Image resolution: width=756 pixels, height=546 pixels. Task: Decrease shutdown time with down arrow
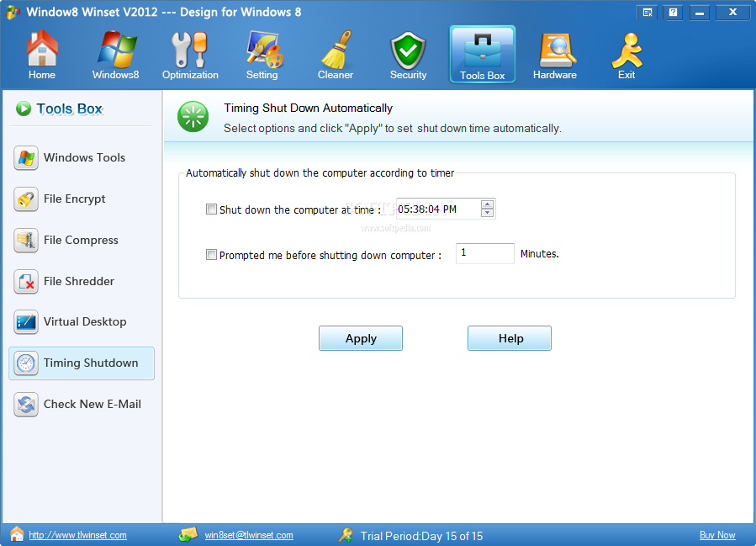[x=487, y=213]
